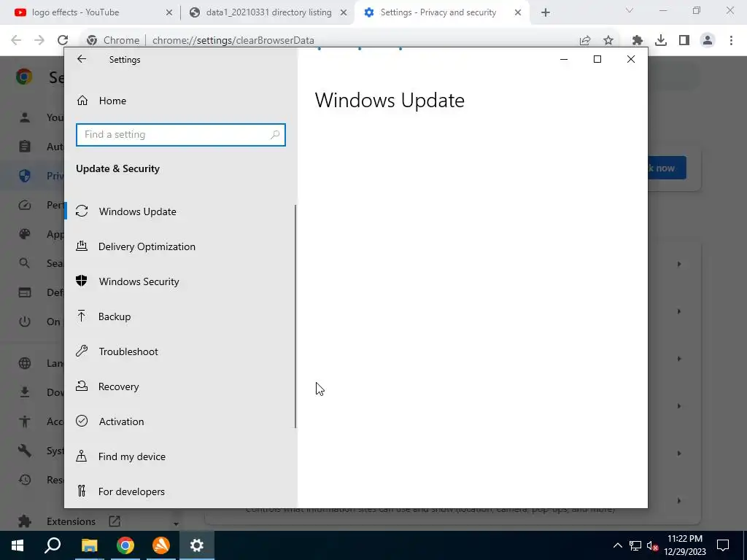The image size is (747, 560).
Task: Click external link icon beside Extensions
Action: point(115,521)
